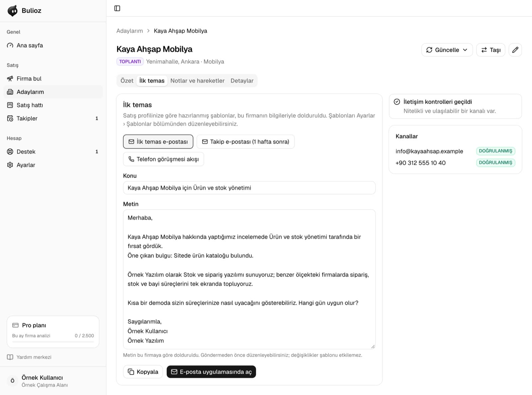532x395 pixels.
Task: Open the pencil edit icon button
Action: 515,50
